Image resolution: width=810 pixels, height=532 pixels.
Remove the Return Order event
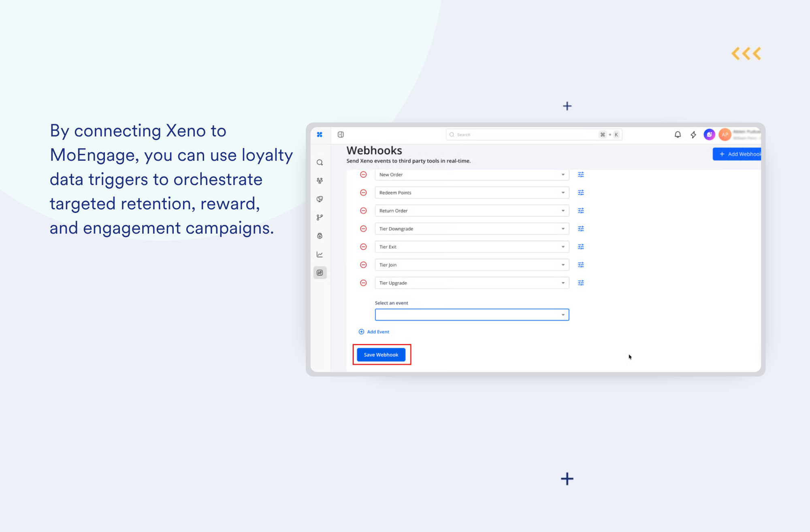coord(363,211)
